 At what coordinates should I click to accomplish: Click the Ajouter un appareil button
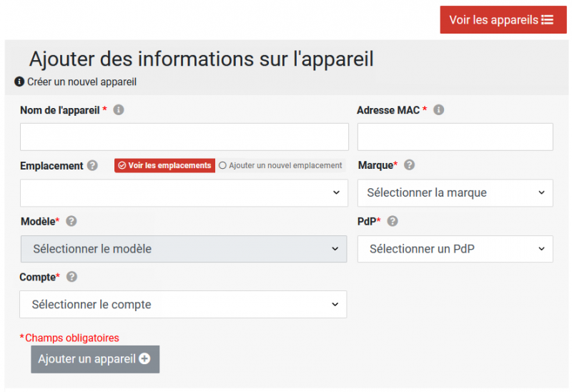[95, 359]
